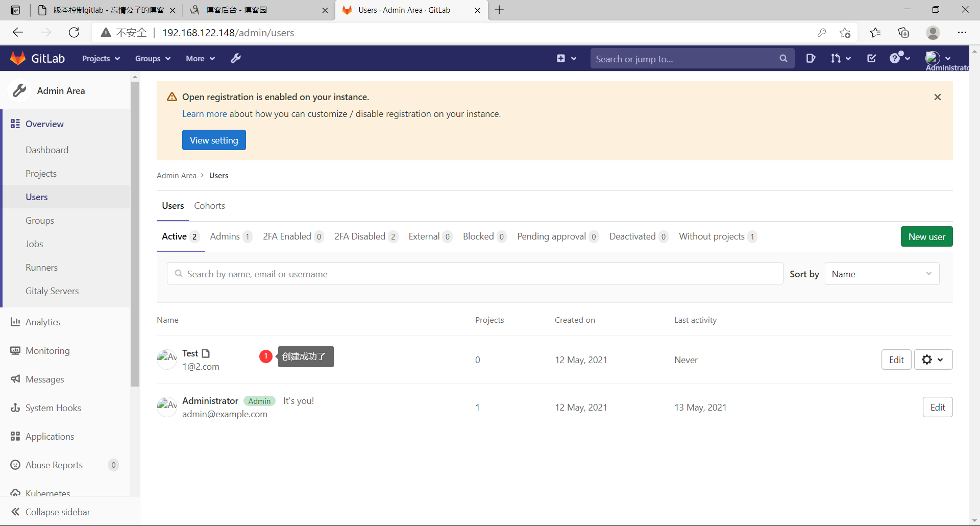The image size is (980, 526).
Task: Focus the search by name, email or username field
Action: 475,274
